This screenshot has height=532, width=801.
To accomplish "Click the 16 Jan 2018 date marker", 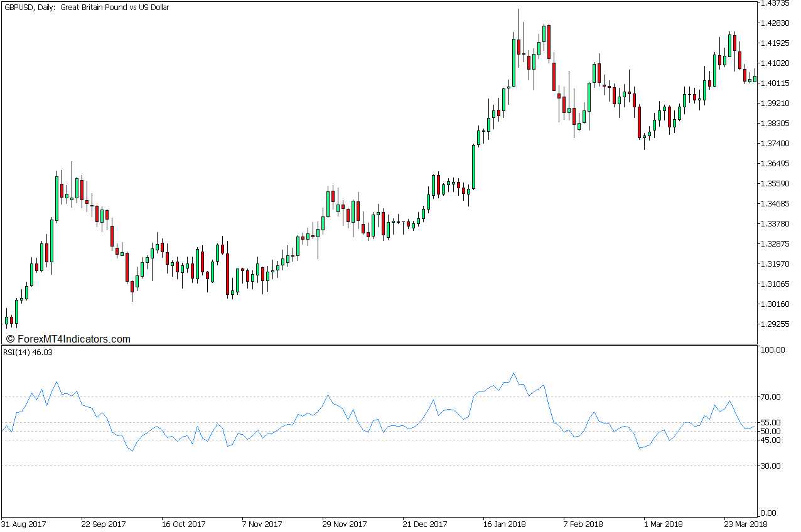I will [503, 524].
